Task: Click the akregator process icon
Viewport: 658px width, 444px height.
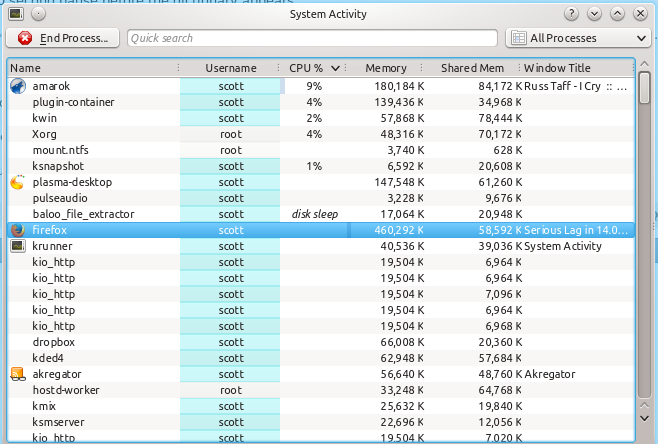Action: 17,374
